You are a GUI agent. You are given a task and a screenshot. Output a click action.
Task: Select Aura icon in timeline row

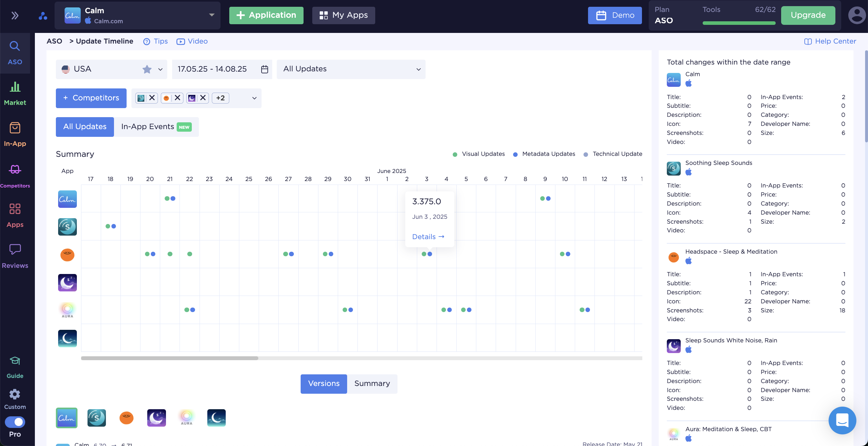pos(67,310)
